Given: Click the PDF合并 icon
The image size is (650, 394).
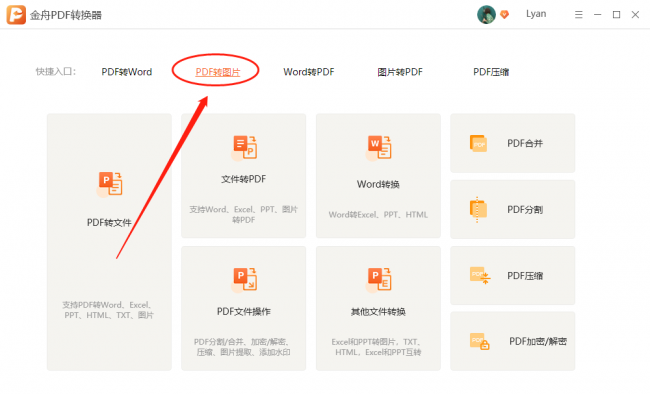Looking at the screenshot, I should 478,143.
